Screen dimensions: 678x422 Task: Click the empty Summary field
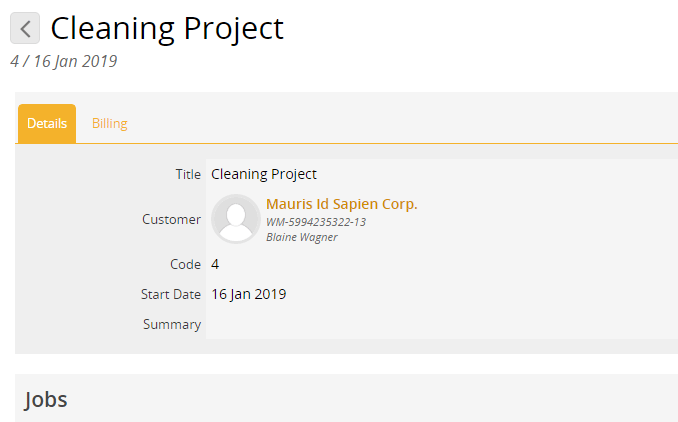click(x=442, y=324)
